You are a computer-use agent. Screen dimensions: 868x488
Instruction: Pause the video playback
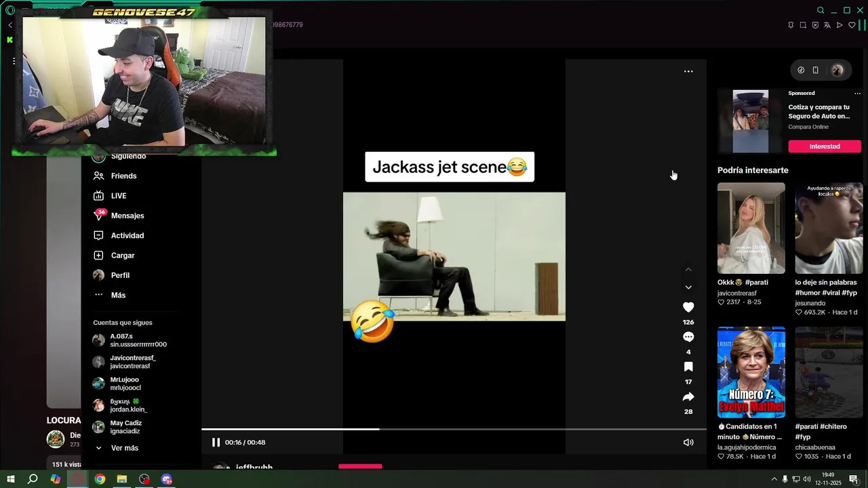pos(216,442)
